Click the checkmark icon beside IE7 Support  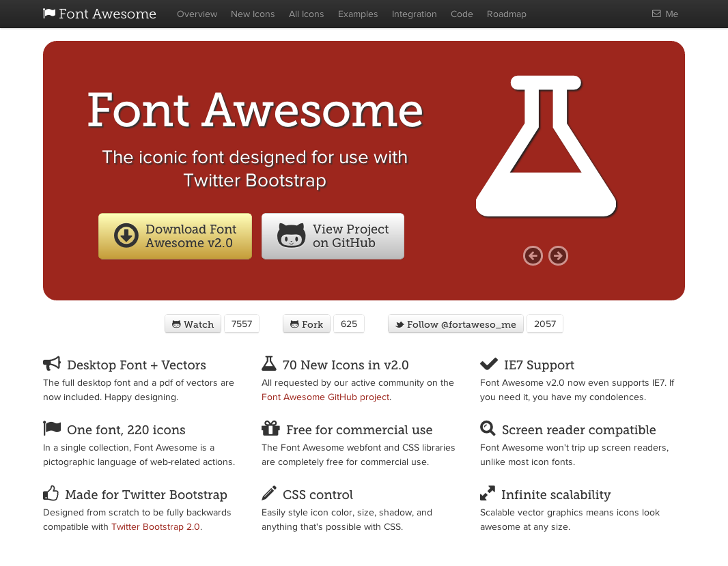coord(489,364)
